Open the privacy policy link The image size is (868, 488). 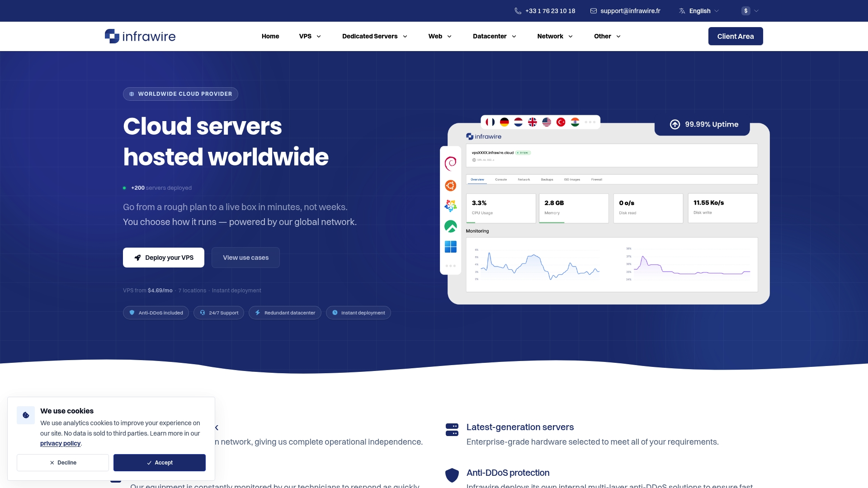[x=60, y=443]
